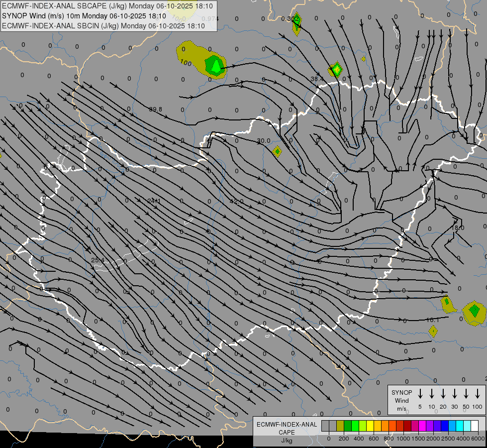Click the wind arrow above the 20 label
Image resolution: width=487 pixels, height=448 pixels.
pos(443,394)
